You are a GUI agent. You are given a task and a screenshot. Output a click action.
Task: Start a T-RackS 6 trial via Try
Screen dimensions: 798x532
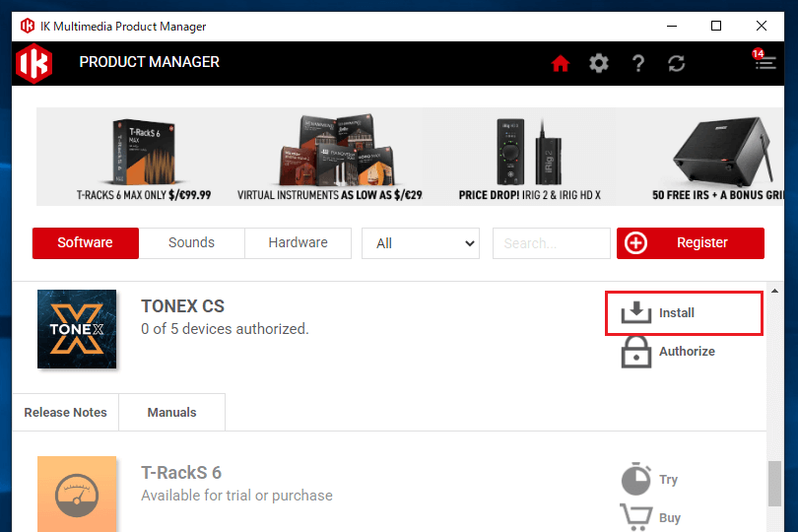[650, 479]
